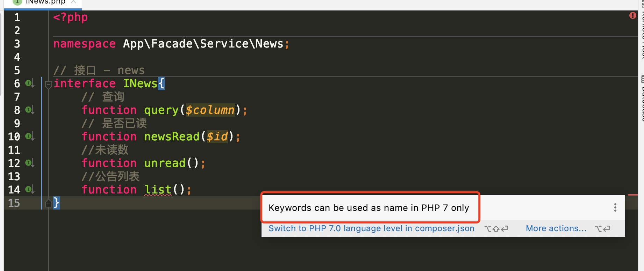Click the 'unread' function name
644x271 pixels.
165,163
